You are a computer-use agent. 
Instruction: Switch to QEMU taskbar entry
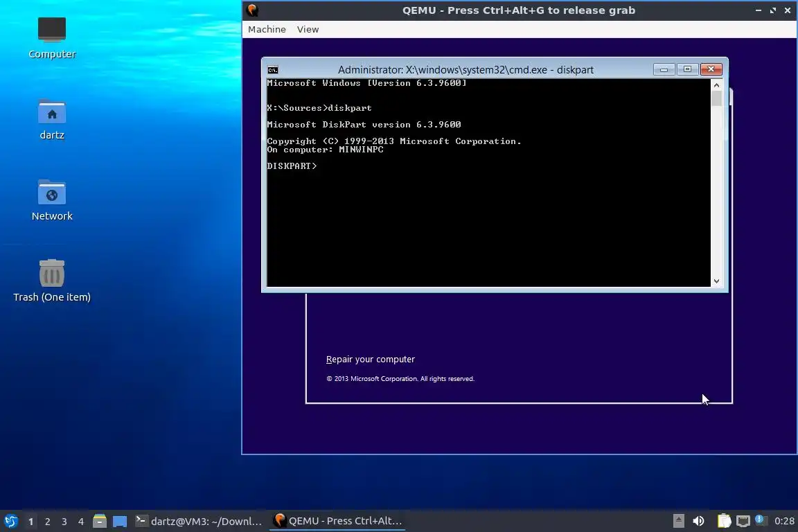[337, 522]
